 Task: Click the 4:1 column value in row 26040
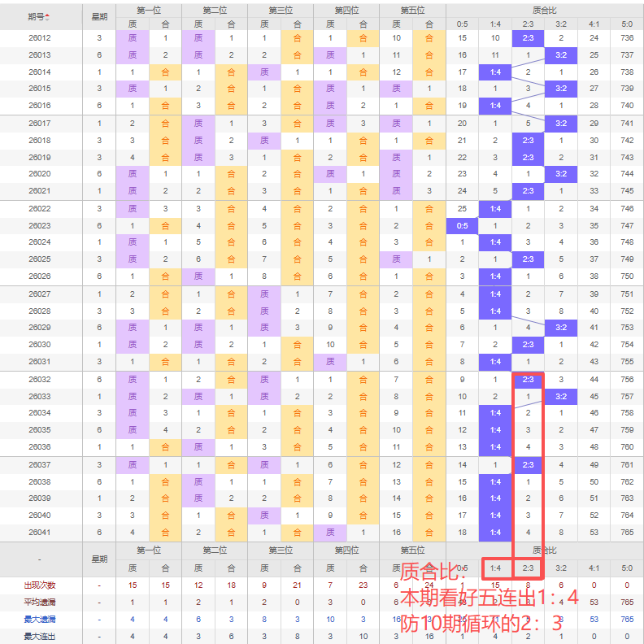click(x=594, y=516)
